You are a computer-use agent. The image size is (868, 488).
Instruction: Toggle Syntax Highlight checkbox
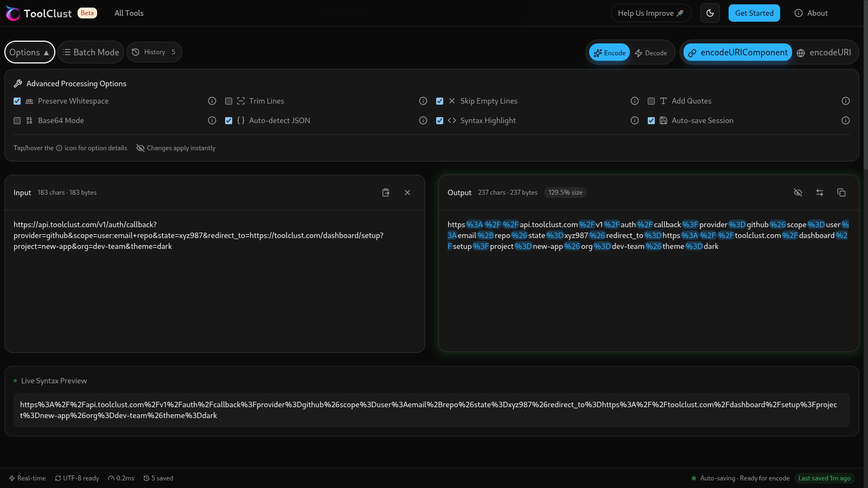[x=440, y=120]
